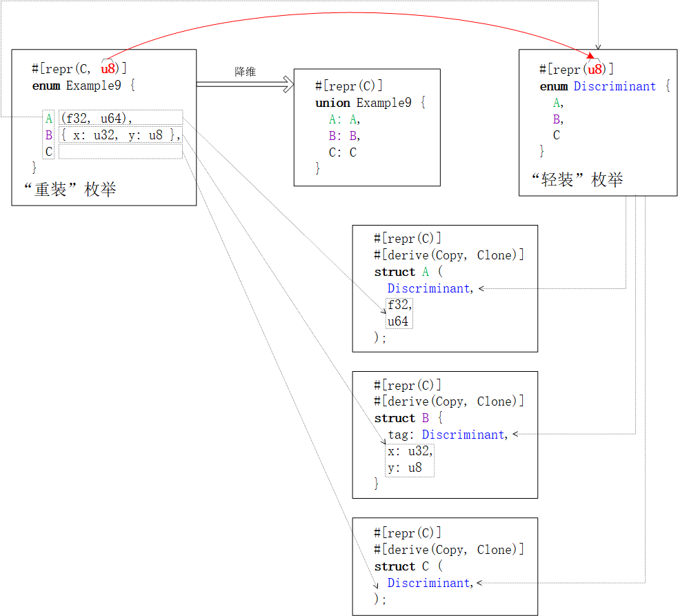Viewport: 678px width, 616px height.
Task: Click '#[derive(Copy, Clone)]' above struct C
Action: tap(449, 550)
